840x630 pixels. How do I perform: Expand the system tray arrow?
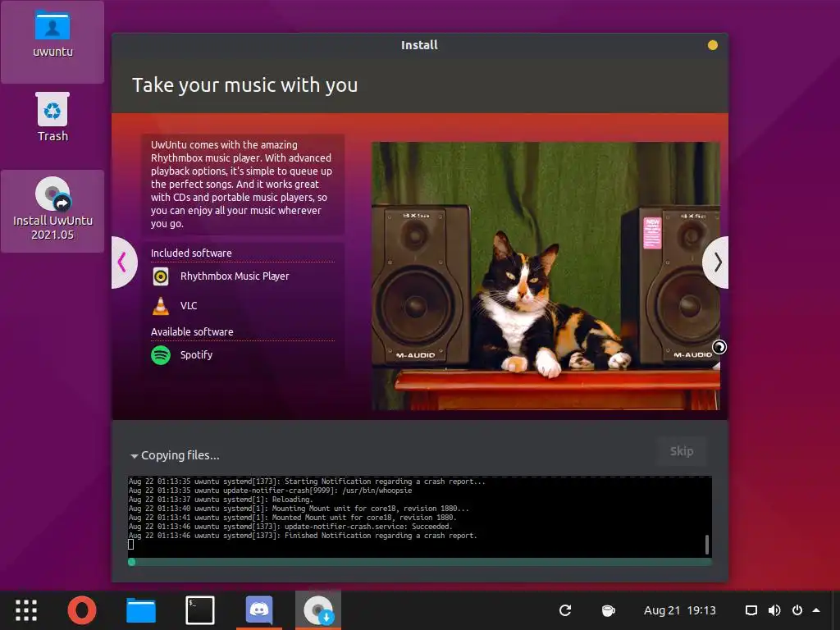pyautogui.click(x=816, y=610)
